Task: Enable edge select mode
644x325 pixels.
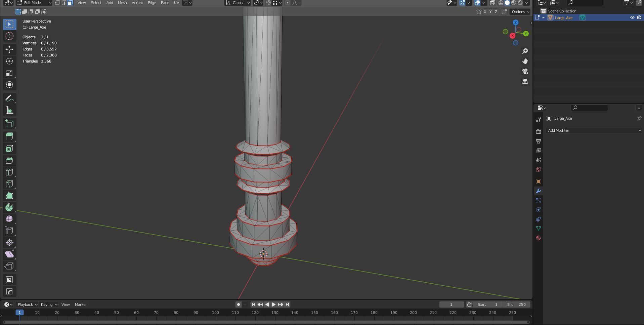Action: (x=63, y=3)
